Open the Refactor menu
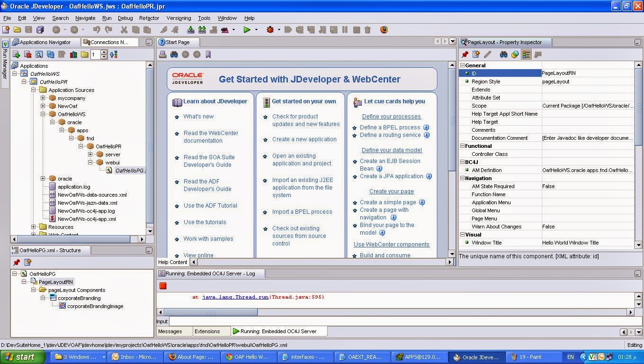 149,18
